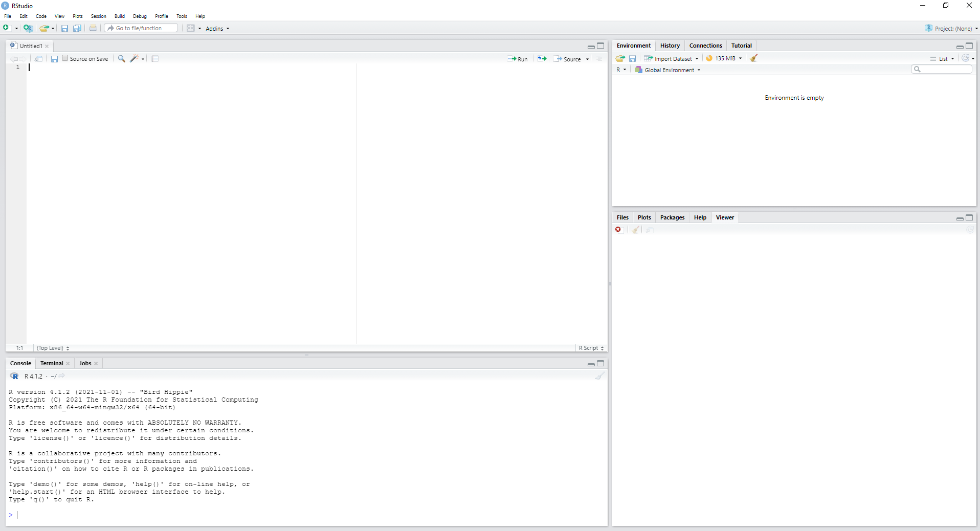Switch to the History tab
This screenshot has height=531, width=980.
[670, 46]
